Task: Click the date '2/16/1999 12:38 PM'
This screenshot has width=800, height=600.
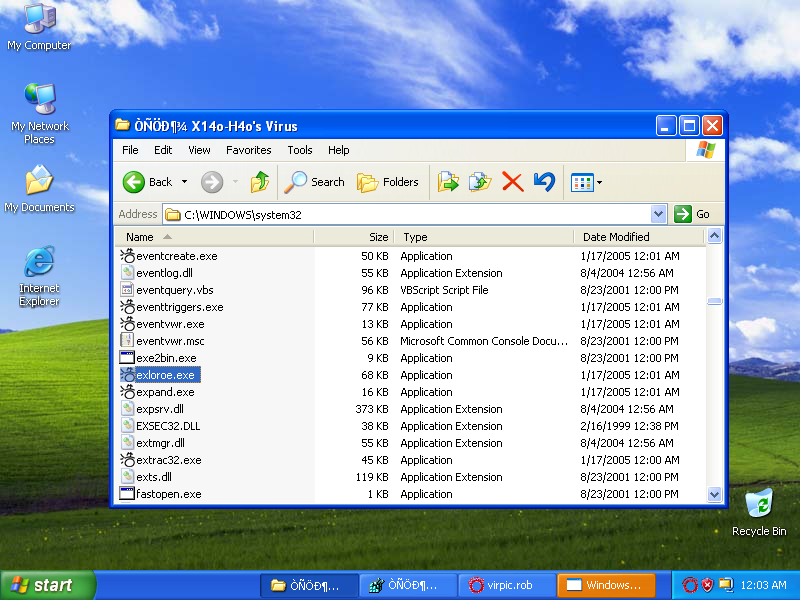Action: (x=630, y=426)
